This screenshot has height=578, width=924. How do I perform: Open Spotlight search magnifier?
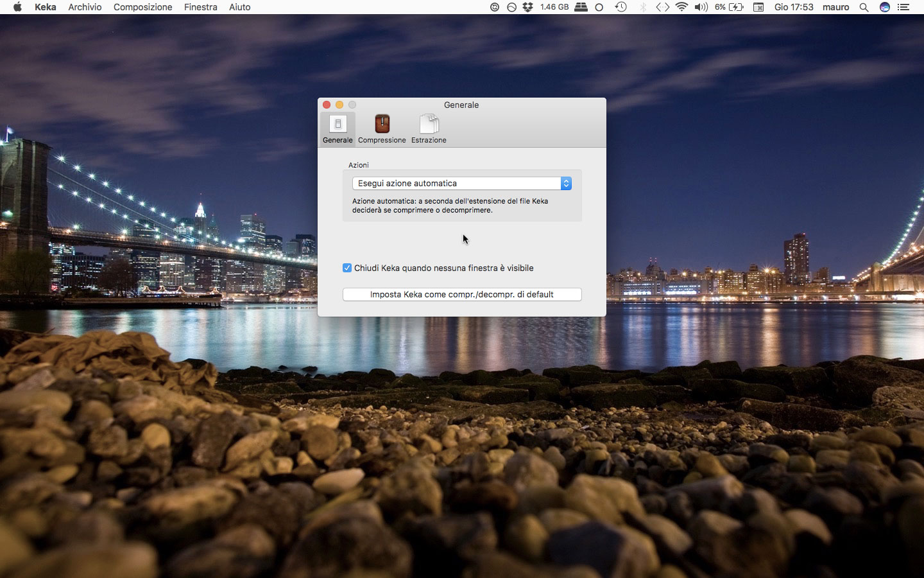coord(864,7)
